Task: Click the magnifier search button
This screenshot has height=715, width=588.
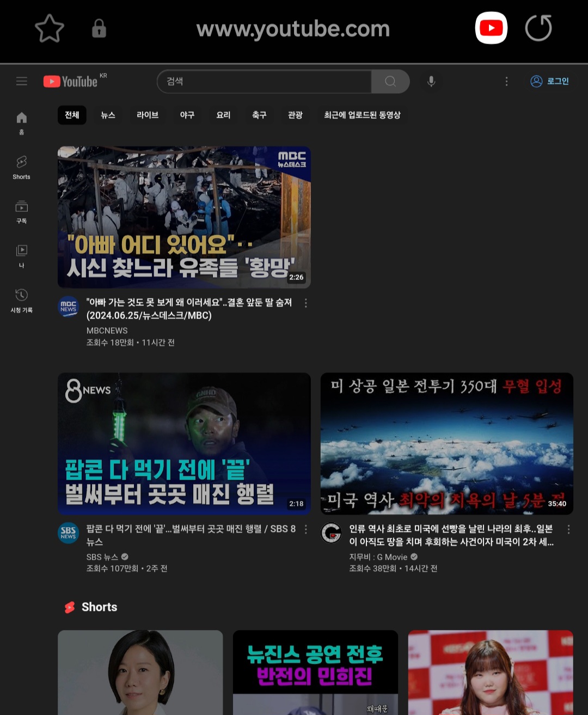Action: tap(390, 81)
